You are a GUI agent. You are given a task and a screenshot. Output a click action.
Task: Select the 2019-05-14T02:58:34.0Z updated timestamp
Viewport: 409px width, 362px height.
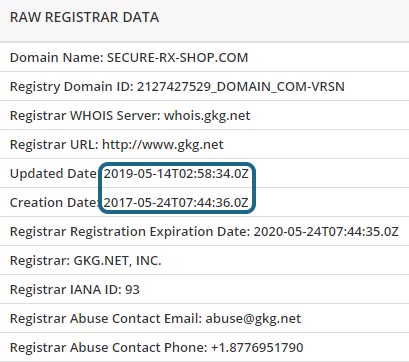[176, 174]
